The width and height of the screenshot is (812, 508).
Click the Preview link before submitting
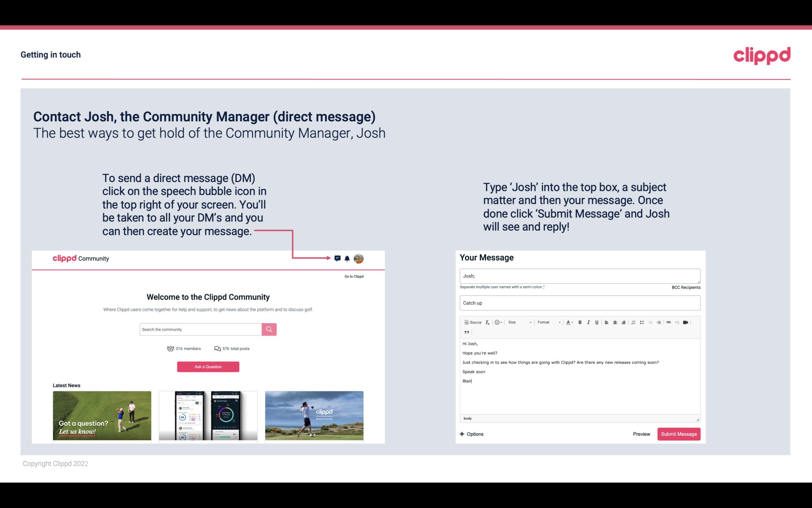pos(641,434)
